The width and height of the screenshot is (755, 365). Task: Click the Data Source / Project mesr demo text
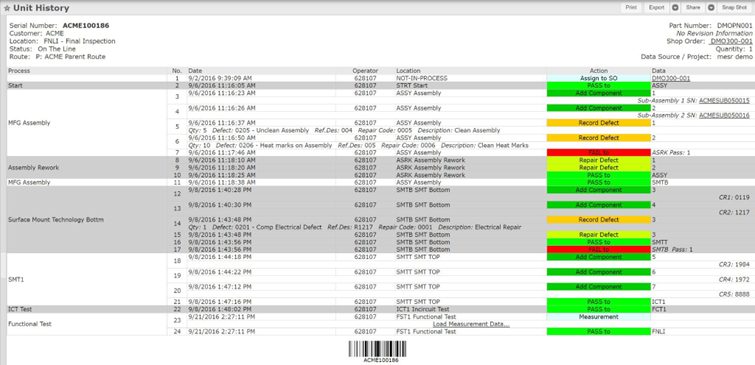coord(697,57)
